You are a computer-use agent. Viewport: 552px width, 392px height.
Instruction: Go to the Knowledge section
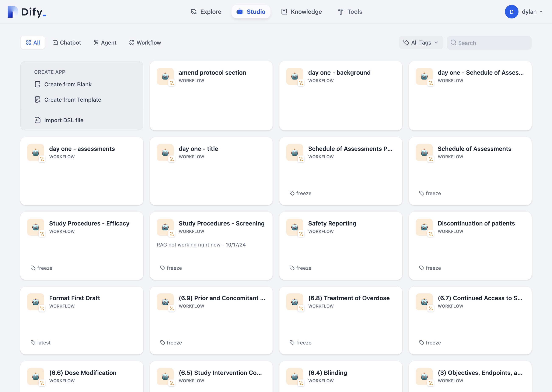[301, 12]
